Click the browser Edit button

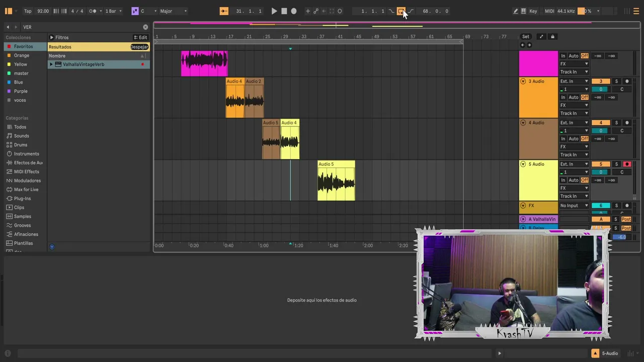(x=140, y=38)
